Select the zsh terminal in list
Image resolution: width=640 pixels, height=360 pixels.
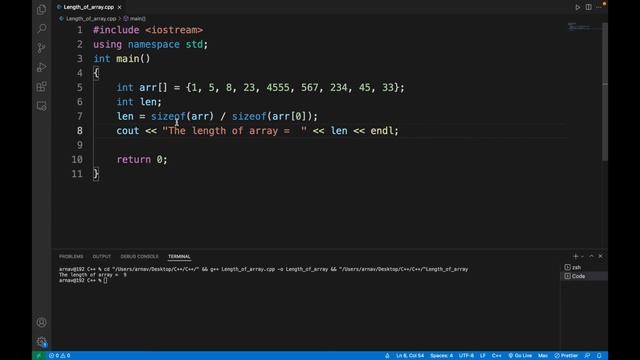[x=584, y=267]
